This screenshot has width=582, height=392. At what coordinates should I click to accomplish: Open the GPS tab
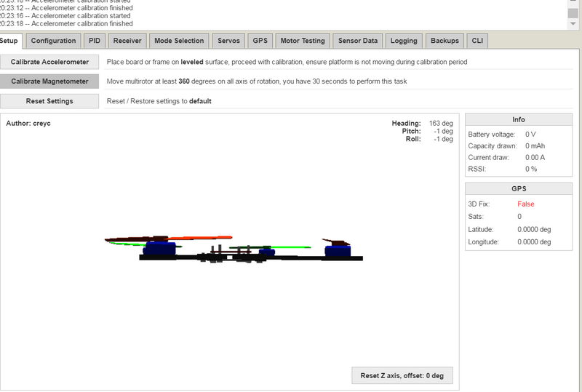[260, 41]
